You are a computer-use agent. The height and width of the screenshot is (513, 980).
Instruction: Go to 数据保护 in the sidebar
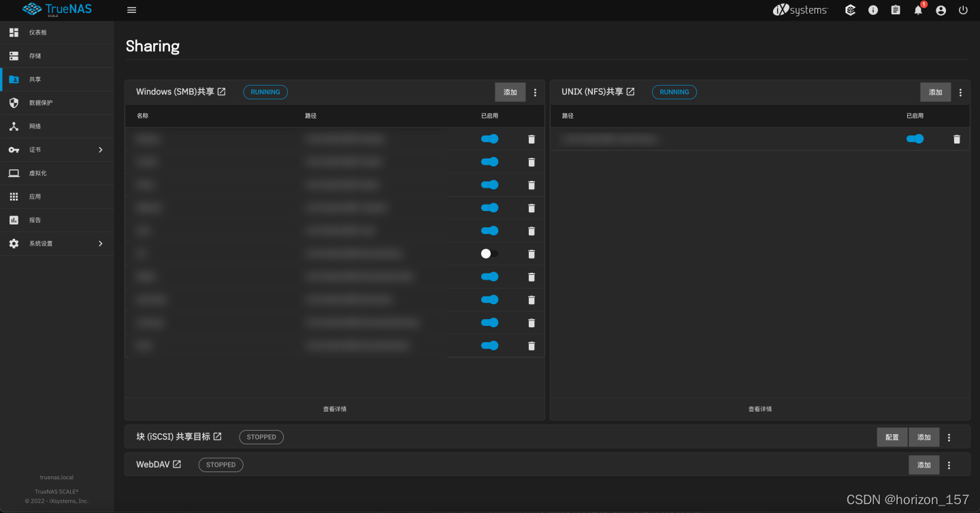[57, 103]
